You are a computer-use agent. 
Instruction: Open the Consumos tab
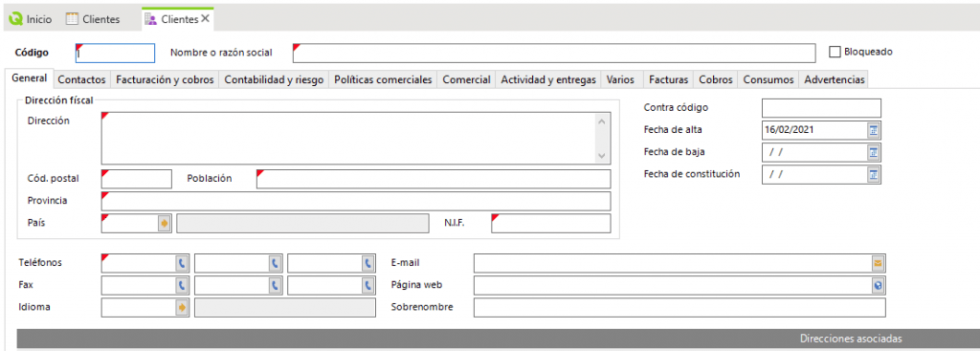pos(768,80)
